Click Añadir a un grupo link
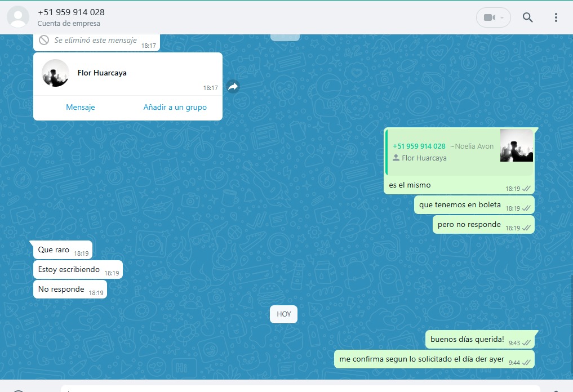The width and height of the screenshot is (573, 392). pos(175,107)
